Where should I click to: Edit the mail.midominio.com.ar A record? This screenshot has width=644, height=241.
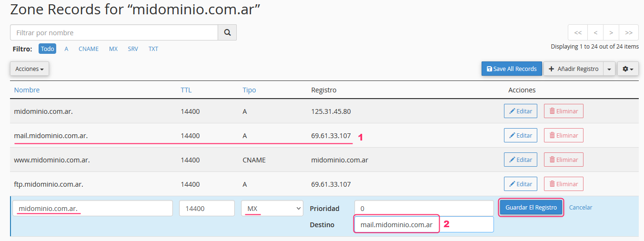click(x=521, y=136)
